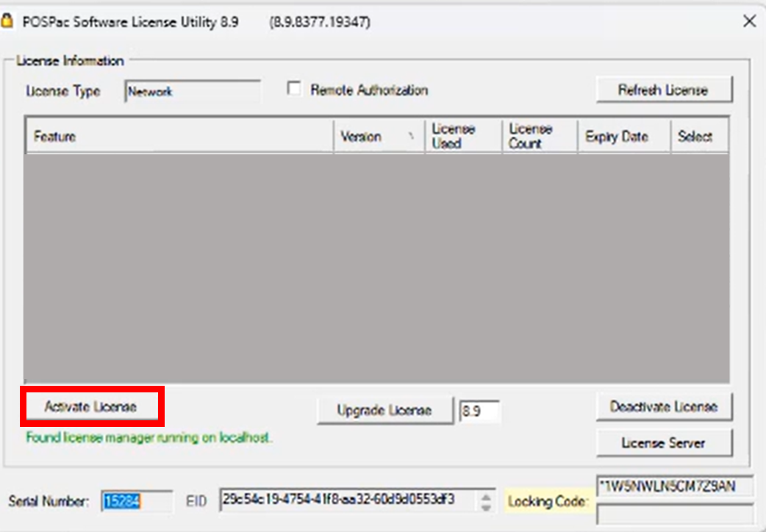Click the 'Serial Number:' label
The image size is (766, 532).
[x=49, y=501]
